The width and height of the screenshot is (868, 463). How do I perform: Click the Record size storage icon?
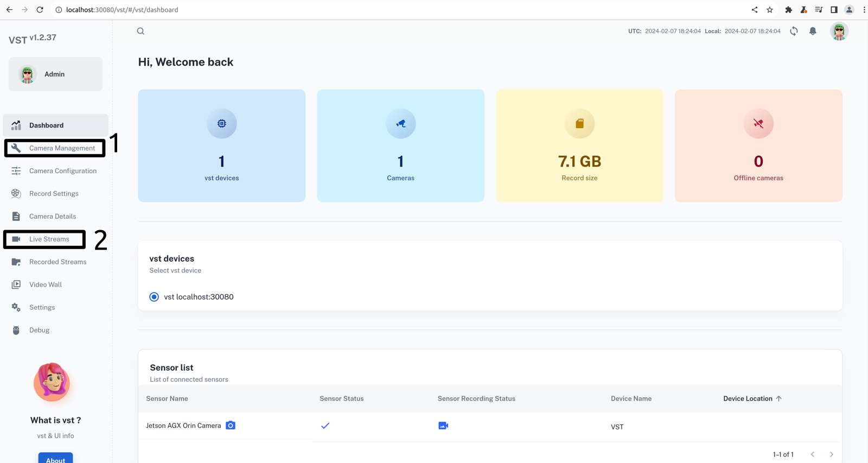pos(579,124)
